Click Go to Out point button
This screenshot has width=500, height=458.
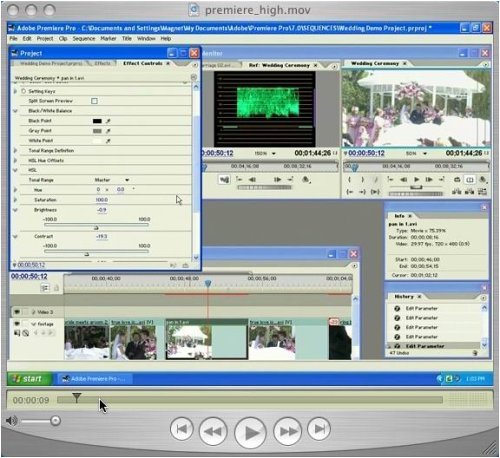(362, 192)
